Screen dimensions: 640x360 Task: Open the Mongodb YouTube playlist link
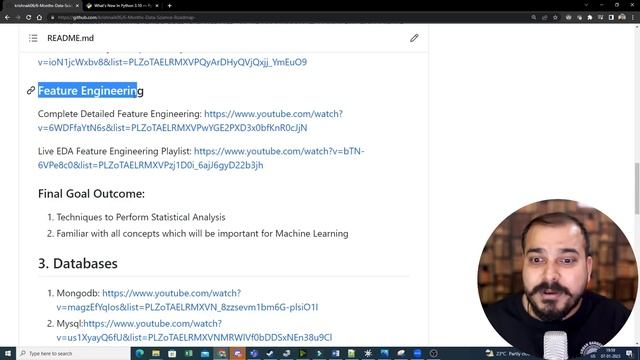pyautogui.click(x=187, y=300)
